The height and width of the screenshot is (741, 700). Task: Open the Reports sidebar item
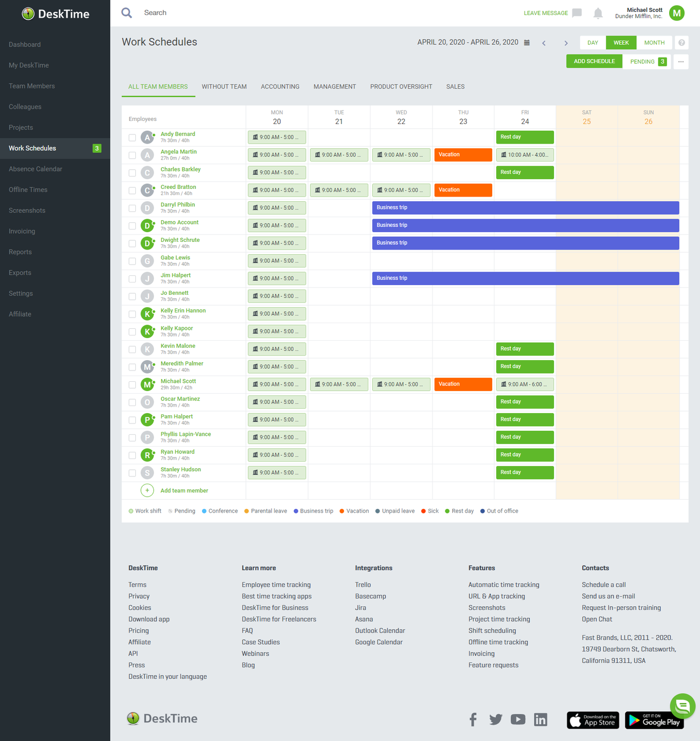[x=21, y=252]
